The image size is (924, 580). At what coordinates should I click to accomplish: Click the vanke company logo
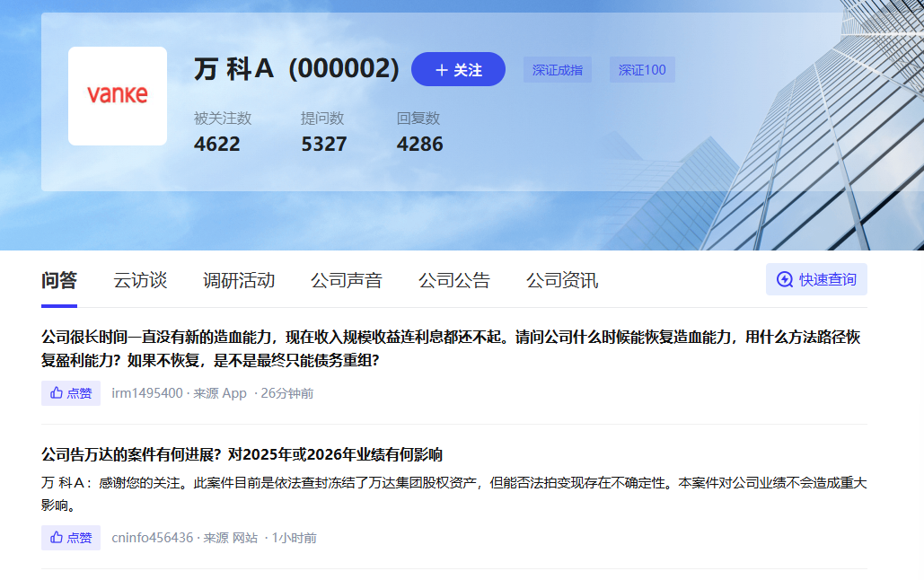click(118, 95)
